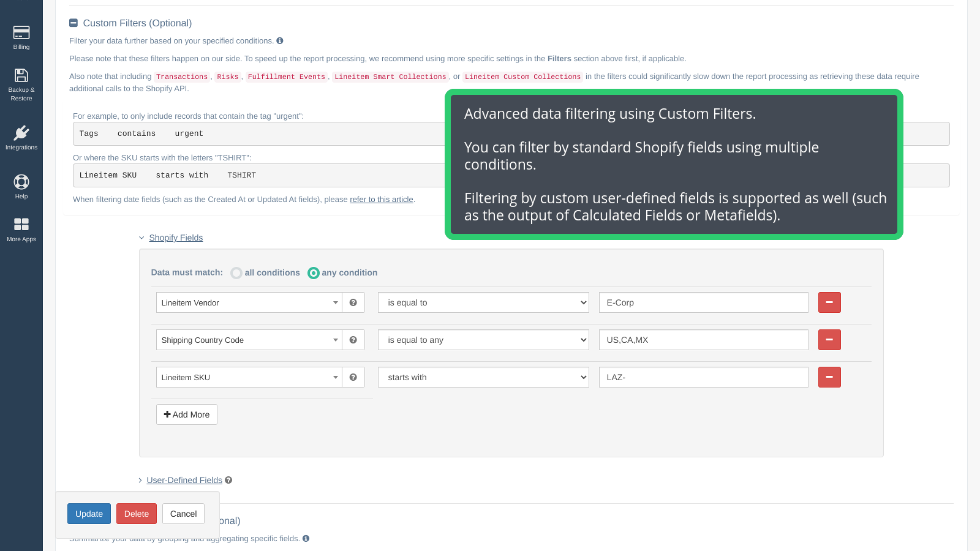The width and height of the screenshot is (980, 551).
Task: Remove the LAZ- filter row
Action: pos(829,377)
